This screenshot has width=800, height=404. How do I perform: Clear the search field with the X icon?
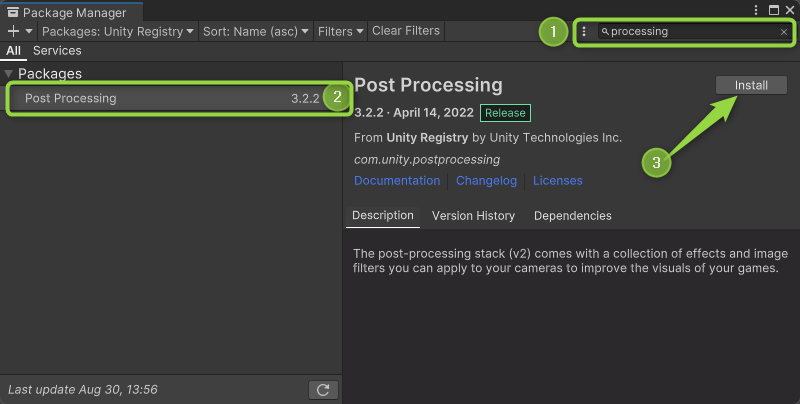(x=784, y=32)
